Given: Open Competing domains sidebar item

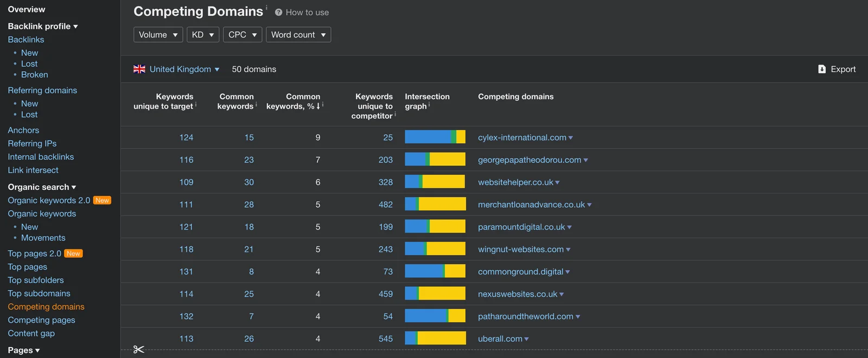Looking at the screenshot, I should [46, 307].
